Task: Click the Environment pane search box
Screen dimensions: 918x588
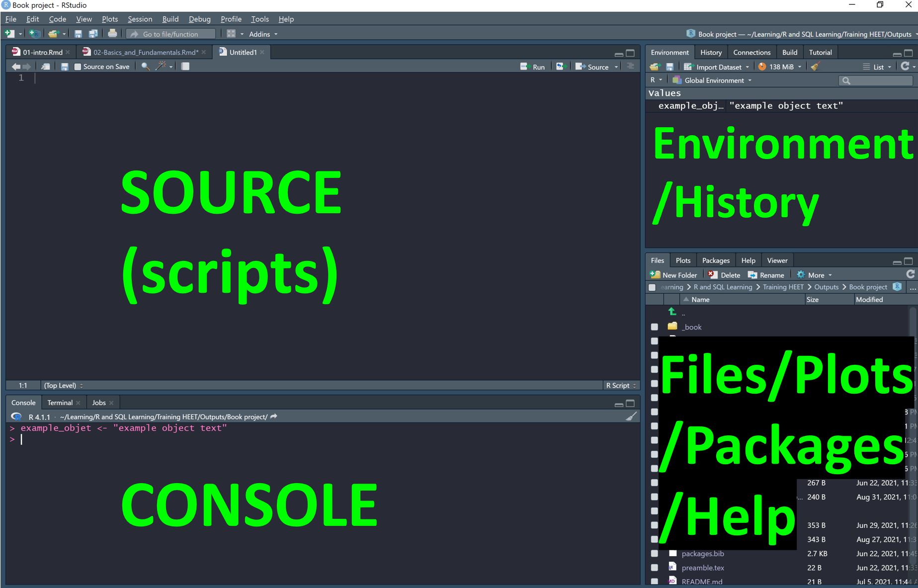Action: pos(875,80)
